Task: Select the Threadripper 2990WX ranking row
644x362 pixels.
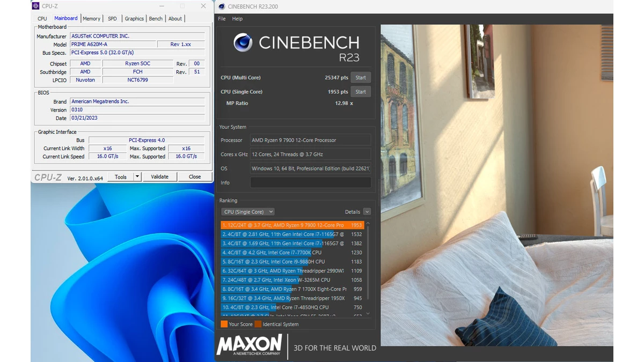Action: 292,271
